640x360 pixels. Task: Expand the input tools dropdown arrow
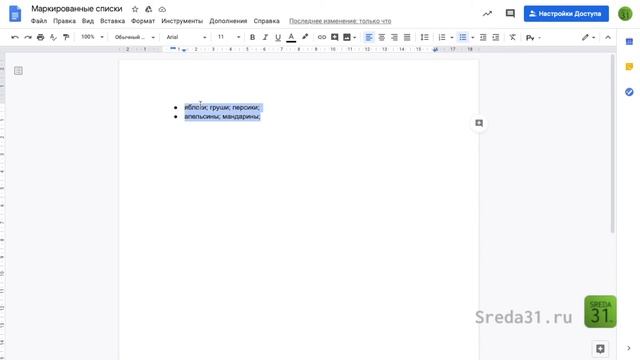coord(539,38)
